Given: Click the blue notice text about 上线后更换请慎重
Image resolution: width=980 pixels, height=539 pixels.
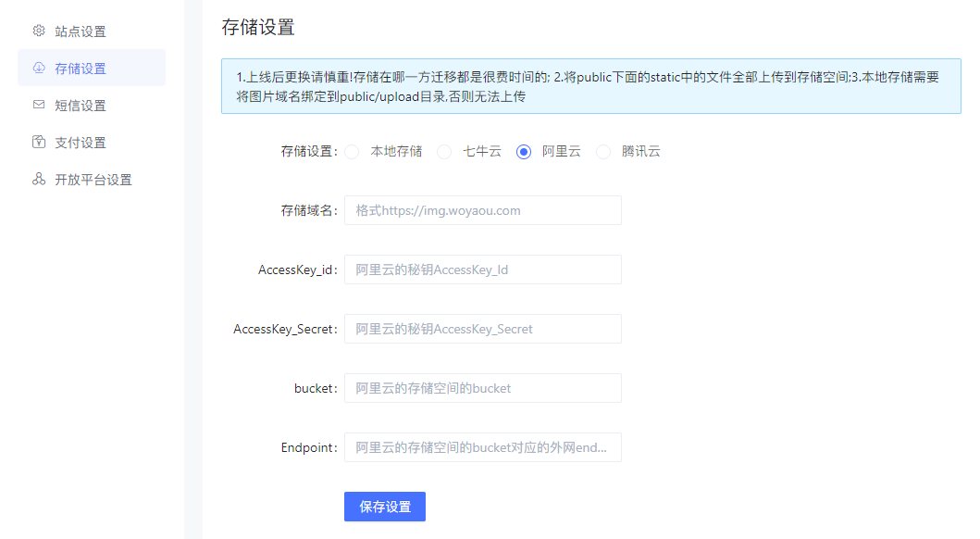Looking at the screenshot, I should 588,86.
